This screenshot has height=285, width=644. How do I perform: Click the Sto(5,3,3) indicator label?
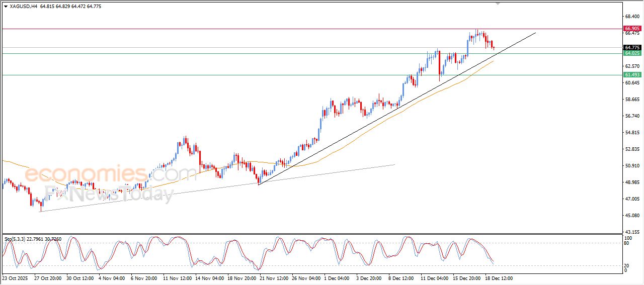(15, 239)
